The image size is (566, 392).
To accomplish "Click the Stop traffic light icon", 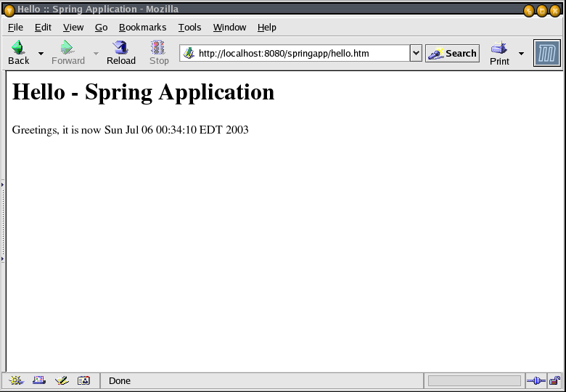I will pos(158,47).
